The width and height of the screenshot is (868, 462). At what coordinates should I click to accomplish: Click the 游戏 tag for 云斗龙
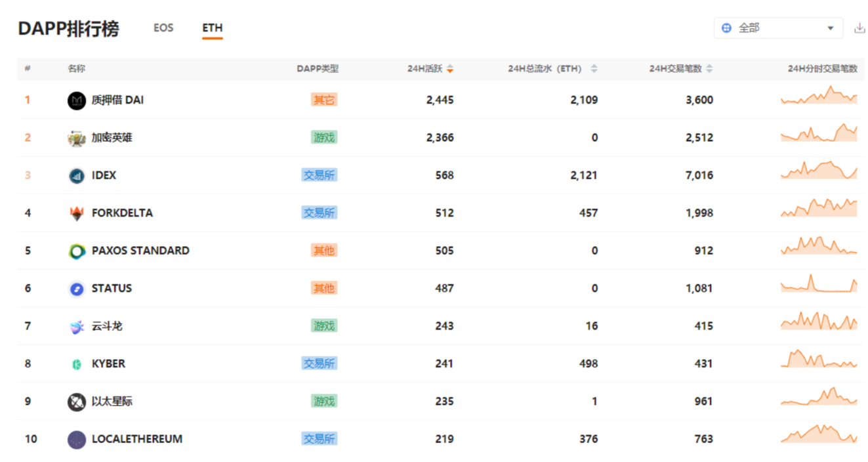click(x=324, y=325)
